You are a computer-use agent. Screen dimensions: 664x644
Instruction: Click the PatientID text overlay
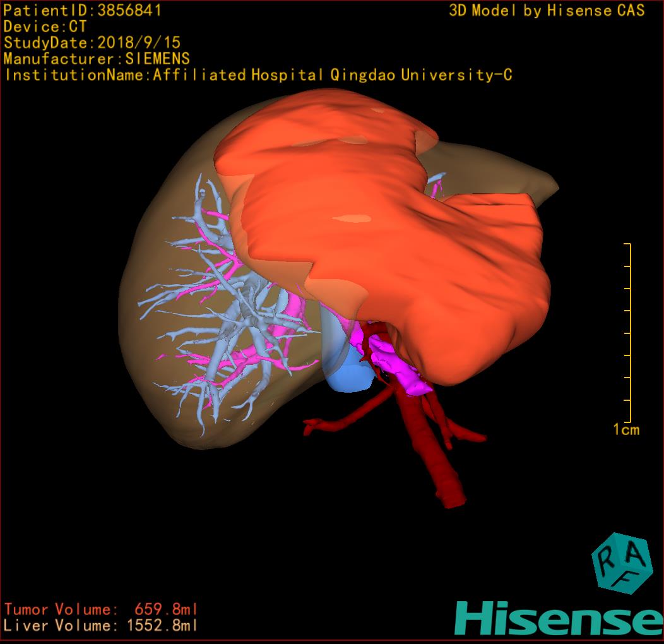[x=83, y=11]
